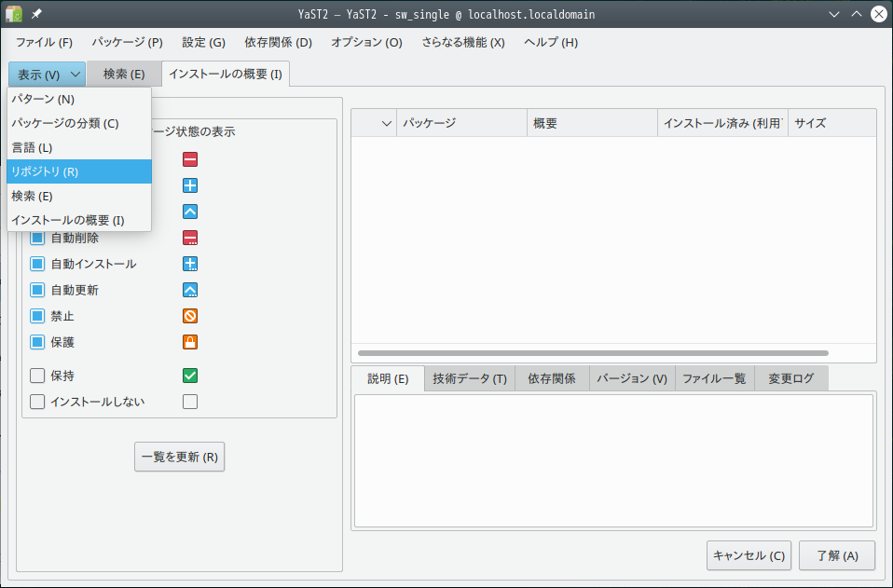Select 言語 (L) menu entry
Viewport: 893px width, 588px height.
pyautogui.click(x=79, y=147)
